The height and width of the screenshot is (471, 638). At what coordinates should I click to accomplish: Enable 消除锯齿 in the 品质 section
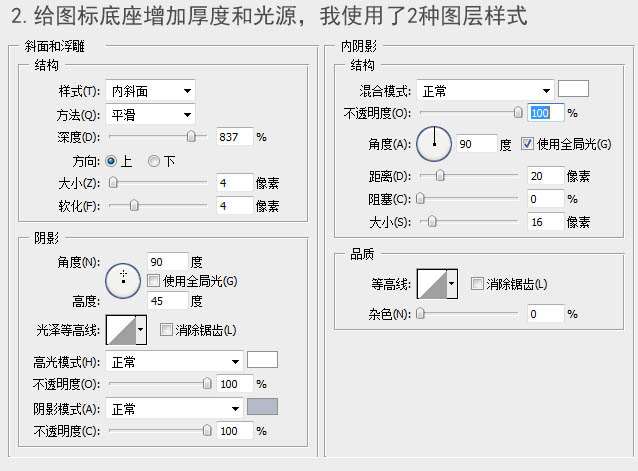(477, 283)
